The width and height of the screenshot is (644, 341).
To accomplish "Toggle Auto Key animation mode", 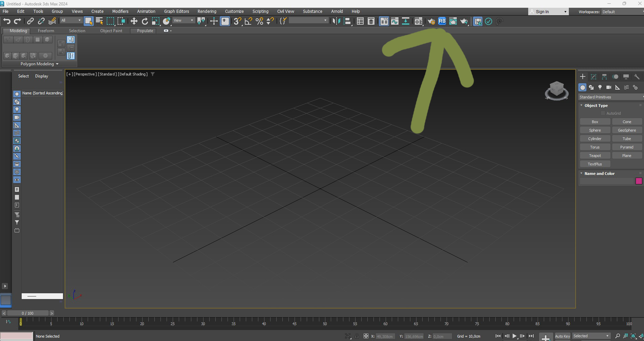I will pos(562,336).
